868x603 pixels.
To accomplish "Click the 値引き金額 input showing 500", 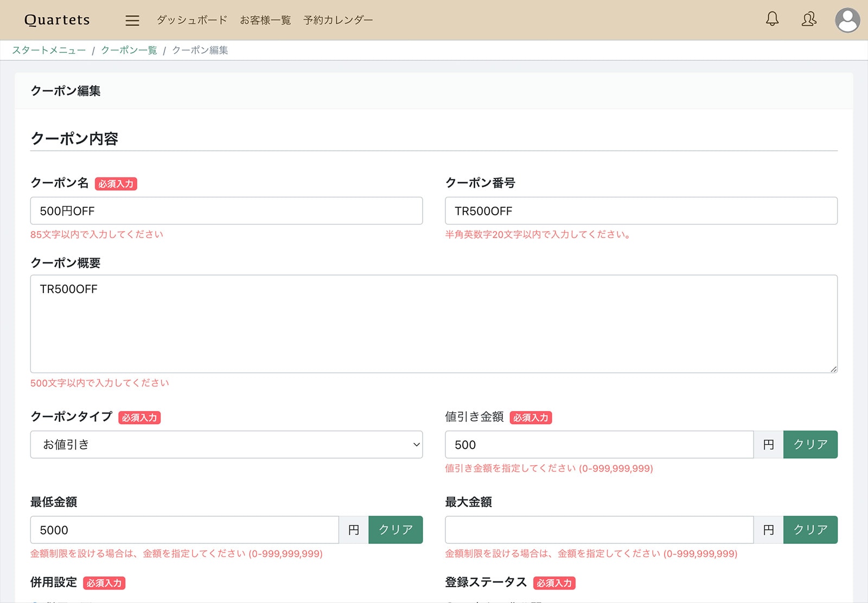I will click(599, 445).
